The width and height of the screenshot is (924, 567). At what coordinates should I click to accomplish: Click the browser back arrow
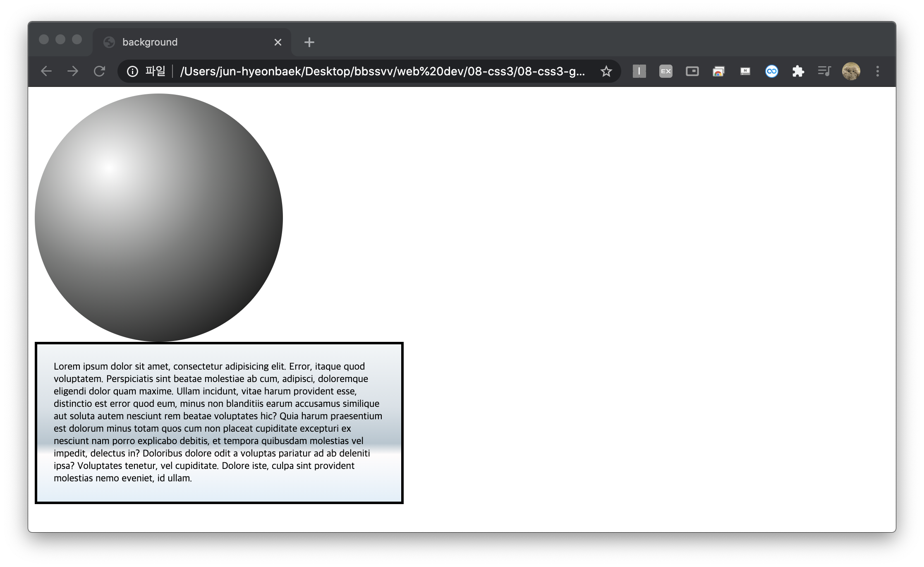point(46,71)
